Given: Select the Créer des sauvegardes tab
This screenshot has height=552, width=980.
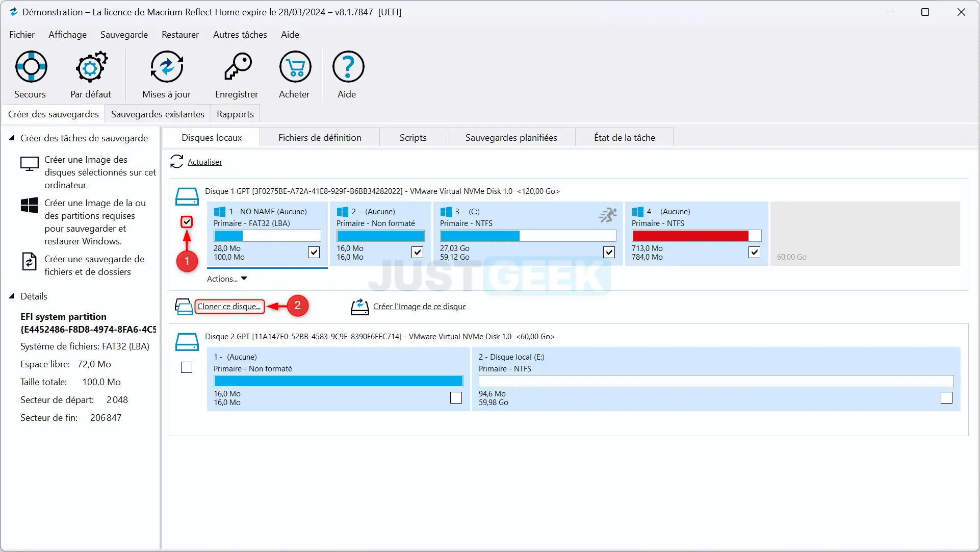Looking at the screenshot, I should pyautogui.click(x=53, y=114).
